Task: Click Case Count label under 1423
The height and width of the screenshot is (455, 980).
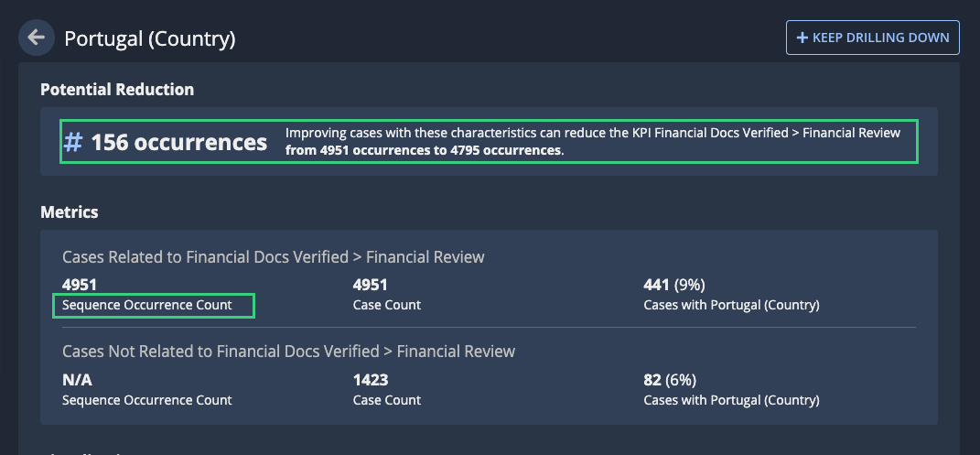Action: point(387,400)
